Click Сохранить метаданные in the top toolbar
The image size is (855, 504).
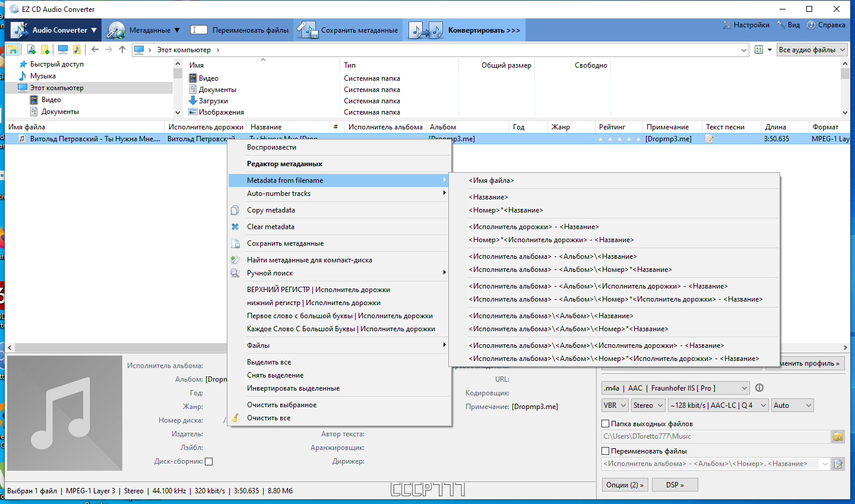click(x=348, y=30)
